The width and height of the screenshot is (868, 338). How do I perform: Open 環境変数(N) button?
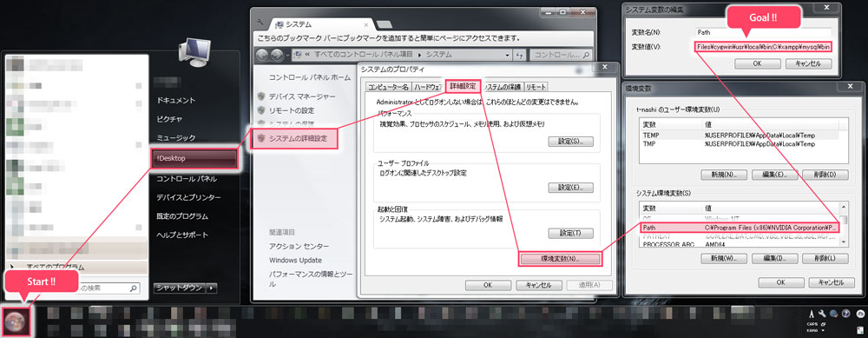point(560,259)
